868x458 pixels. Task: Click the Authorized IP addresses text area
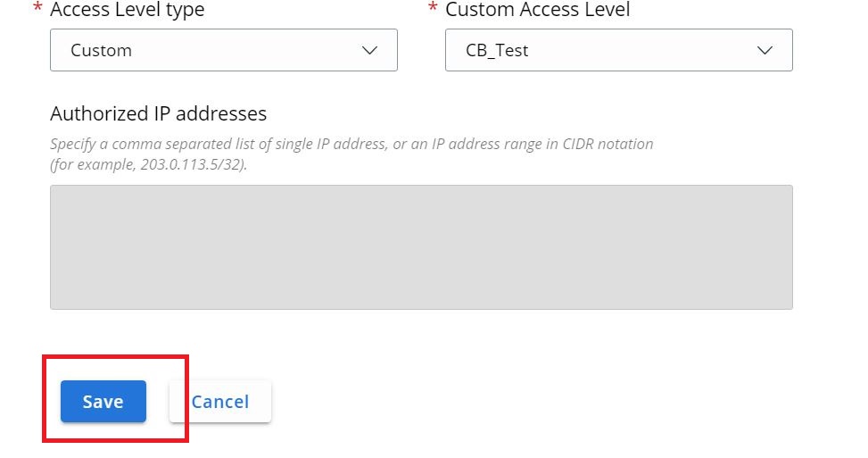[x=421, y=247]
